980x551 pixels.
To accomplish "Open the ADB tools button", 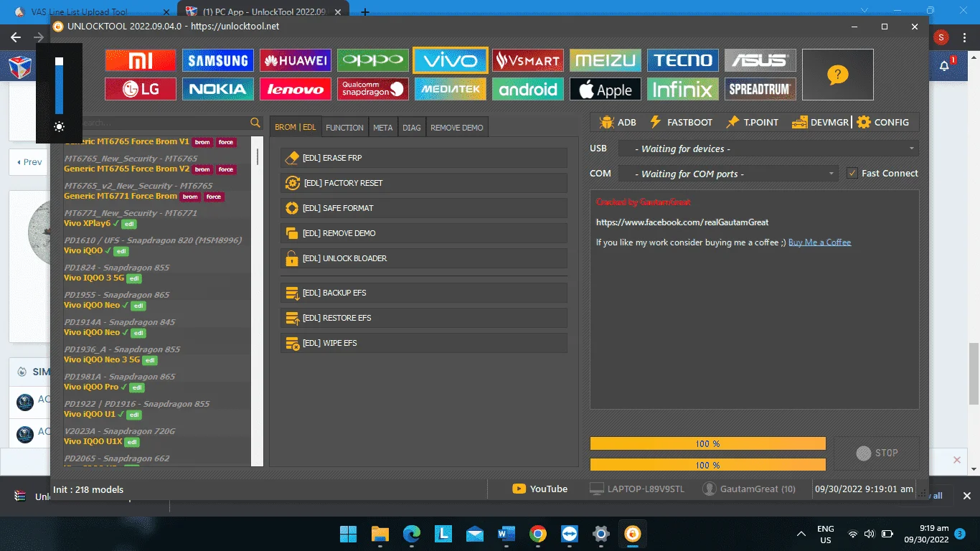I will pyautogui.click(x=618, y=122).
